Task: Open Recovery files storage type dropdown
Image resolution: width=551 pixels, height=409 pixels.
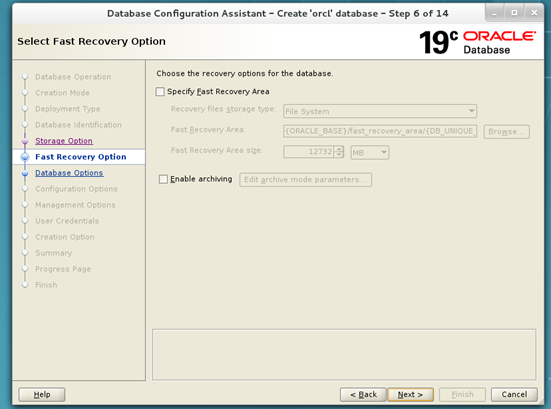Action: (380, 111)
